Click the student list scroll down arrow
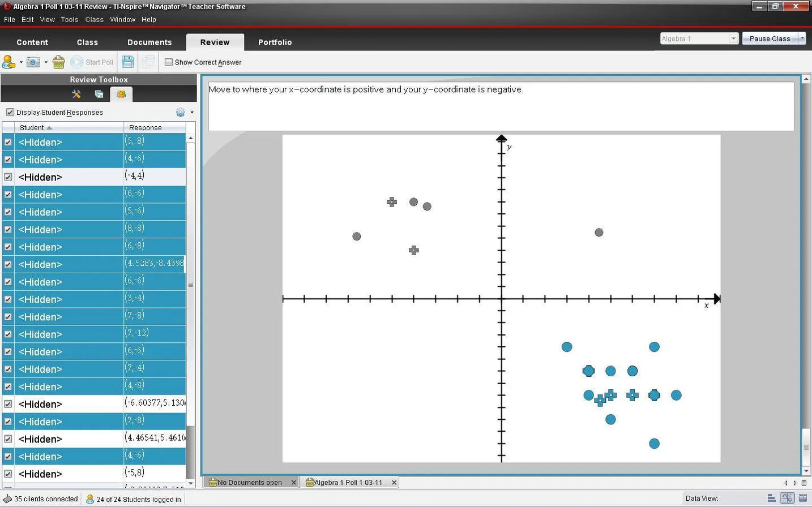The width and height of the screenshot is (812, 507). click(191, 483)
